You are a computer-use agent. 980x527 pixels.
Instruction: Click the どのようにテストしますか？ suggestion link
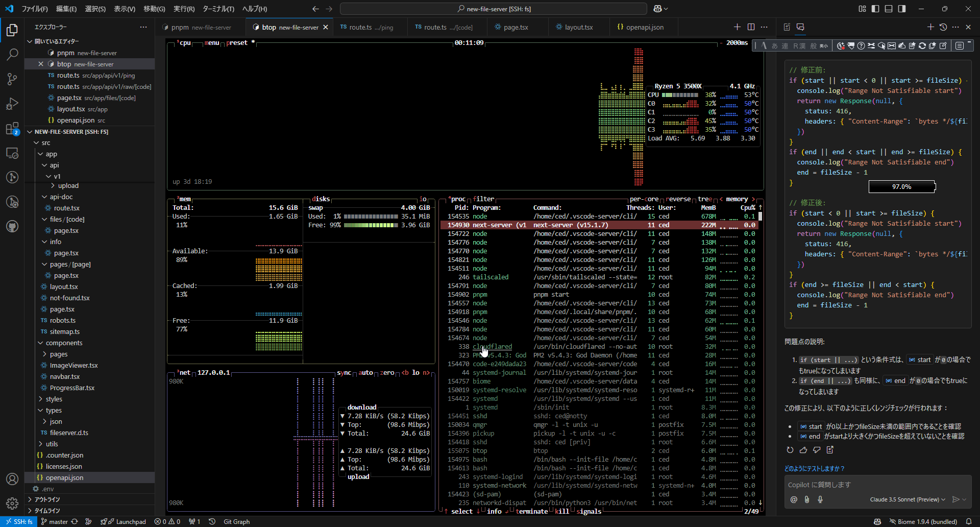[814, 468]
